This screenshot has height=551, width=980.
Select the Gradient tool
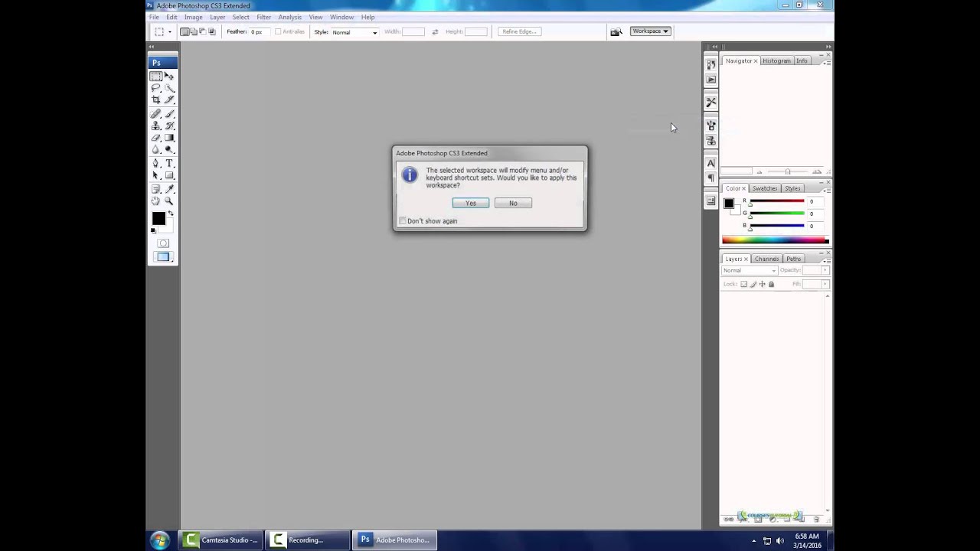pos(169,138)
